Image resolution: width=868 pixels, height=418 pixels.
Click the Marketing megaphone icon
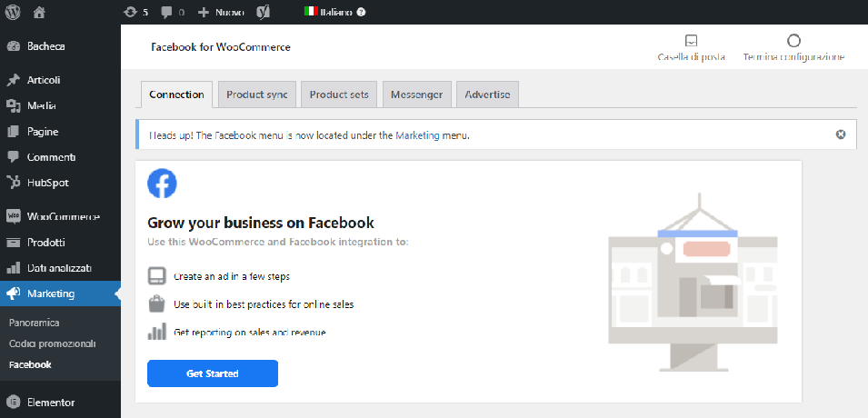click(14, 294)
